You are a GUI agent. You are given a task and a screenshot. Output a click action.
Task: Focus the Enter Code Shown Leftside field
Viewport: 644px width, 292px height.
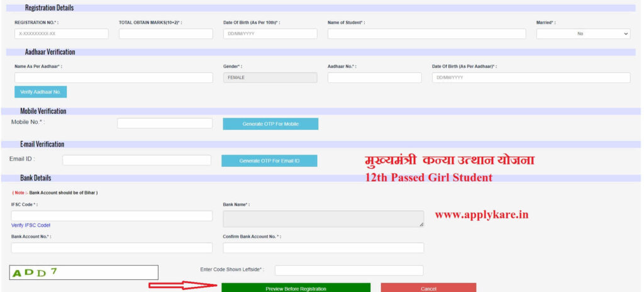[x=349, y=270]
